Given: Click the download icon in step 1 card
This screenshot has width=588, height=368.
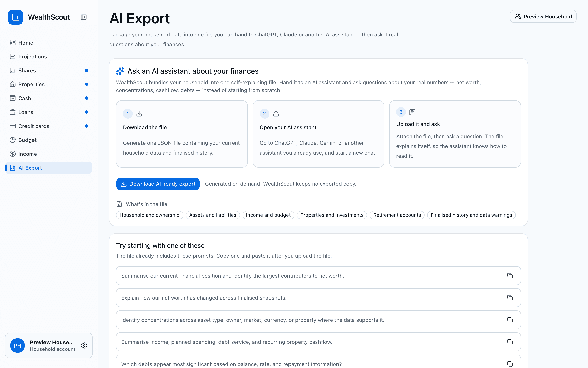Looking at the screenshot, I should (x=139, y=114).
